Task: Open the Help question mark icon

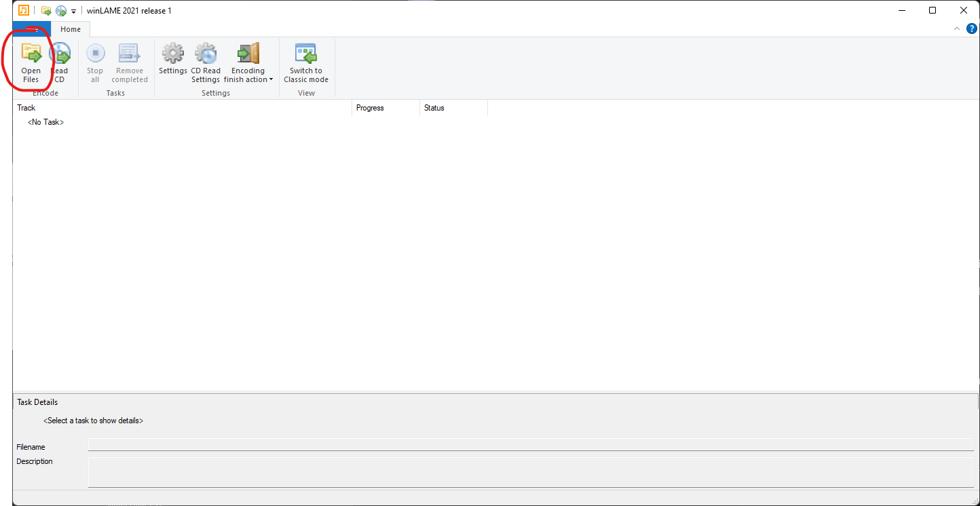Action: (x=972, y=28)
